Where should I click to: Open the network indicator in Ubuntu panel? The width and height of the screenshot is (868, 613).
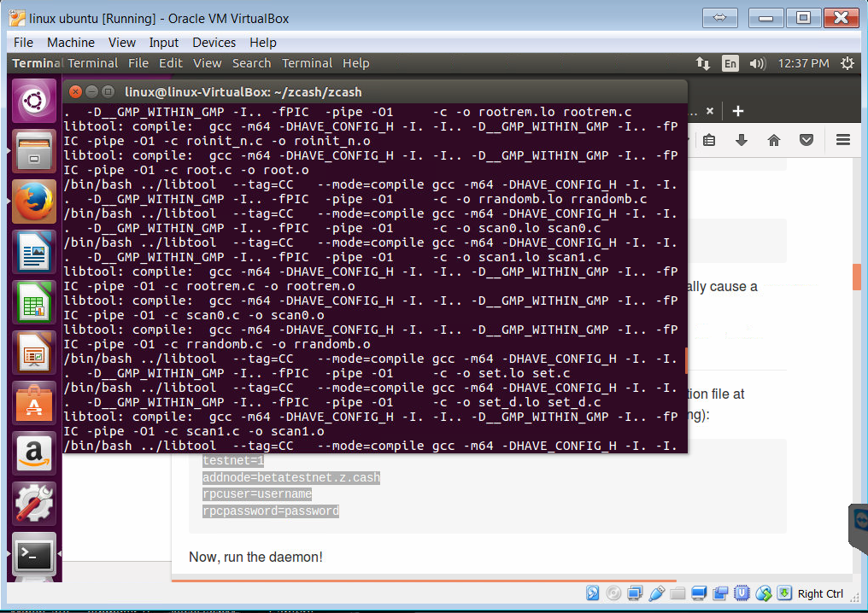tap(703, 64)
